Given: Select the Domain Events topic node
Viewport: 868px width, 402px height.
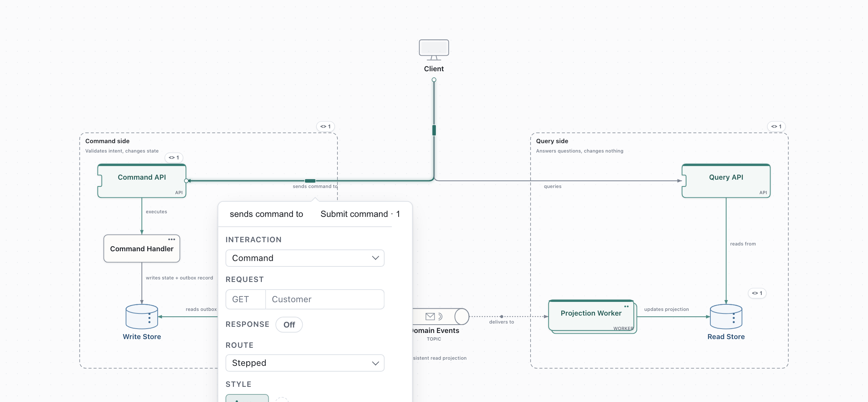Looking at the screenshot, I should click(441, 317).
